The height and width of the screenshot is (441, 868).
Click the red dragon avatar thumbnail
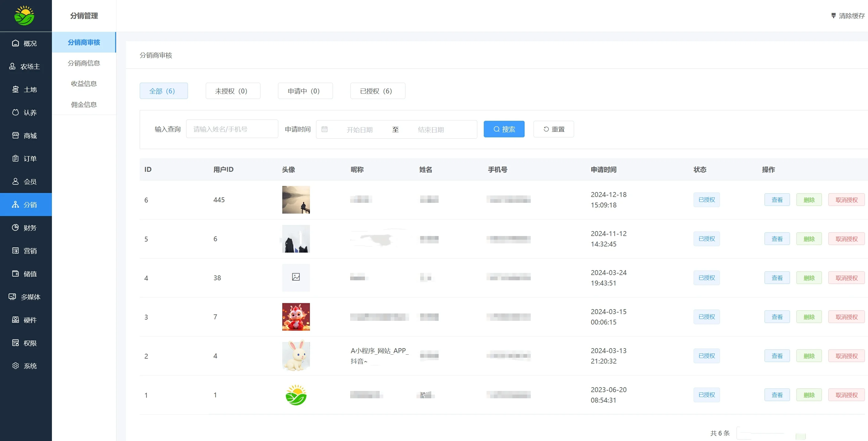(x=296, y=317)
